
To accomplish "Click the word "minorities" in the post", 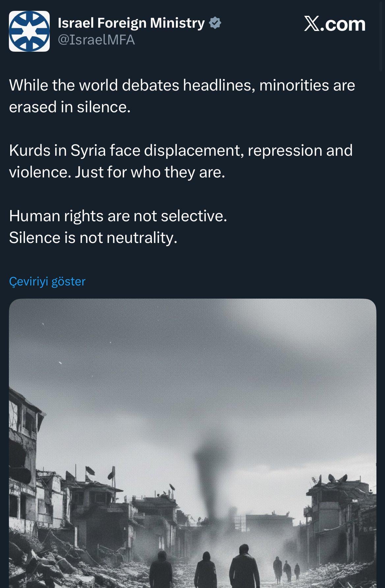I will [x=294, y=85].
